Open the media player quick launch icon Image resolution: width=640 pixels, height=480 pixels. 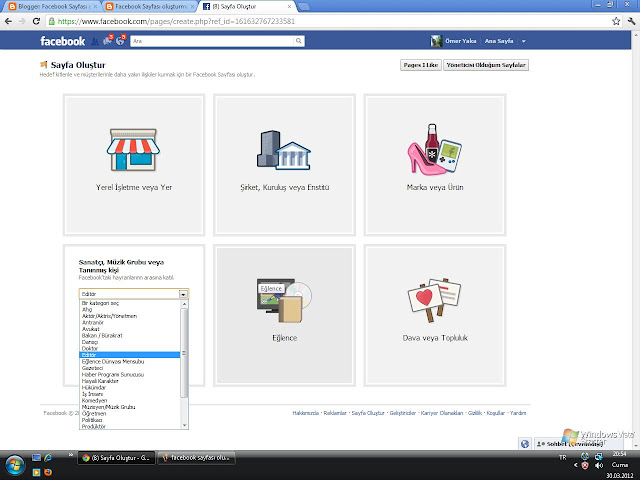(36, 472)
